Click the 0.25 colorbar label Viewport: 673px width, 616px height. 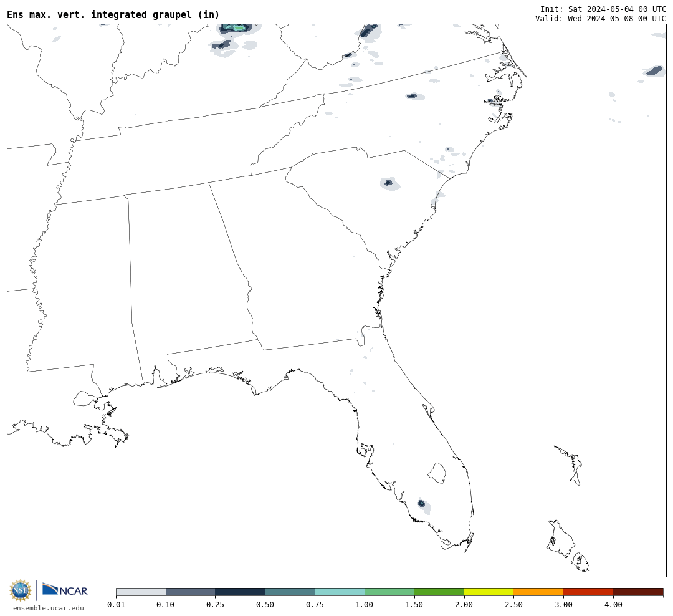click(216, 604)
